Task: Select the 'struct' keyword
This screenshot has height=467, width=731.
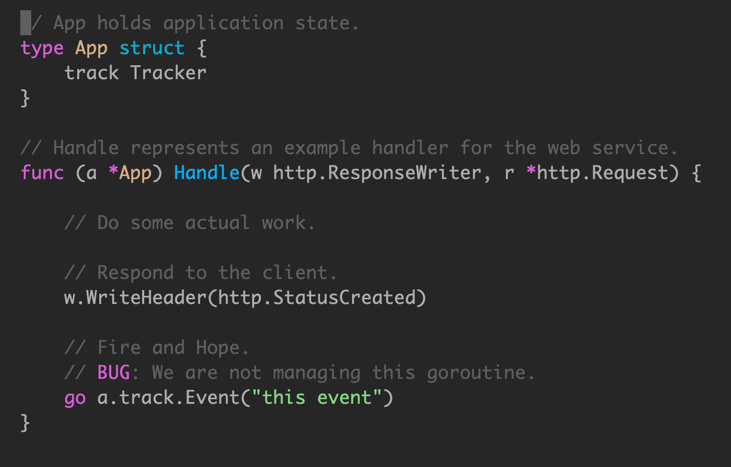Action: coord(152,48)
